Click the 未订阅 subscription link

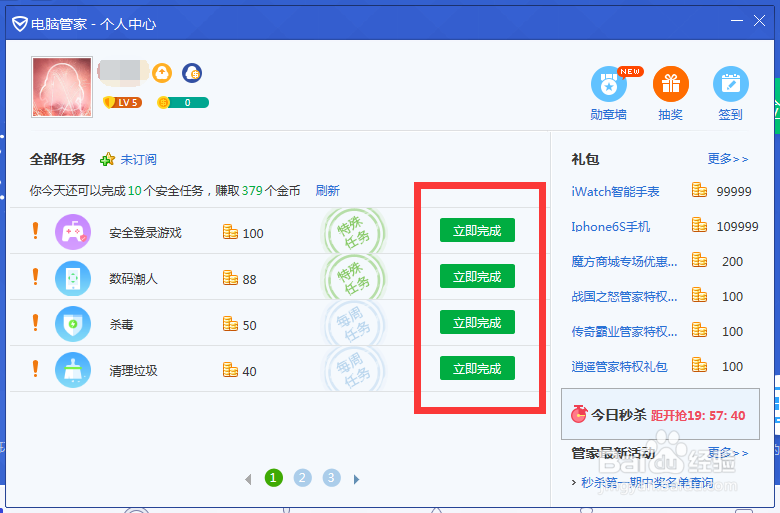click(138, 160)
